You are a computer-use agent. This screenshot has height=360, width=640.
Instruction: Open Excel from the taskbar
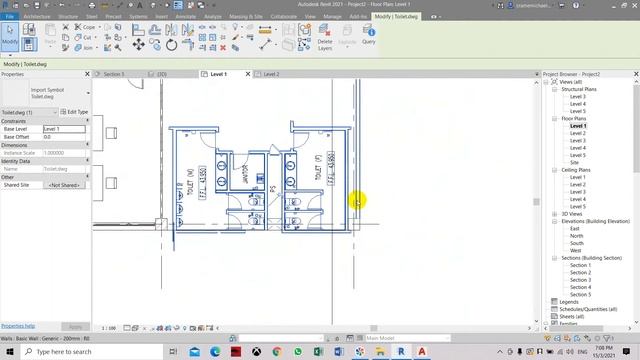(318, 351)
